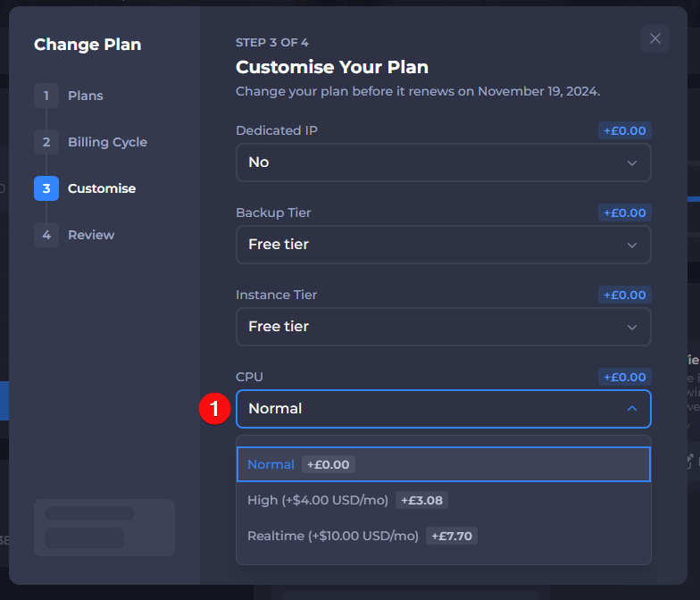Viewport: 700px width, 600px height.
Task: Click the step 1 number icon
Action: coord(46,96)
